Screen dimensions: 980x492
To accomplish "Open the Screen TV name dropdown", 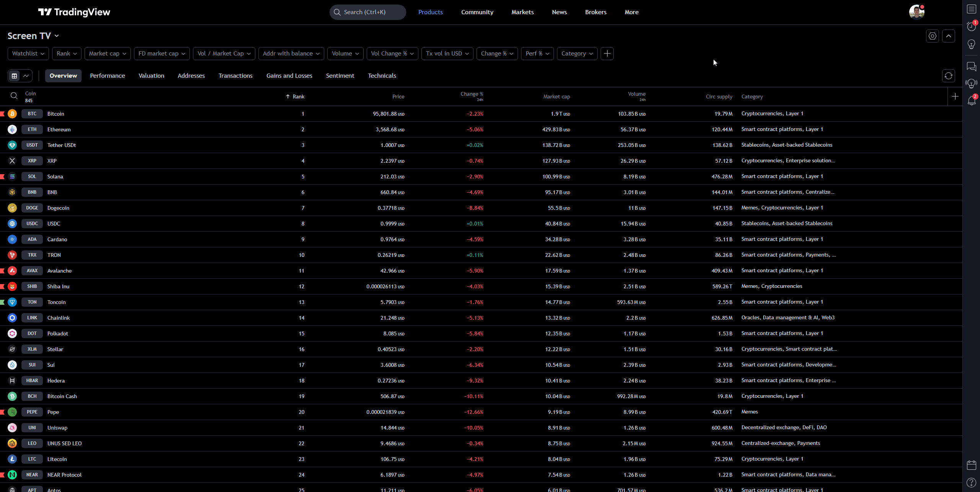I will click(34, 36).
